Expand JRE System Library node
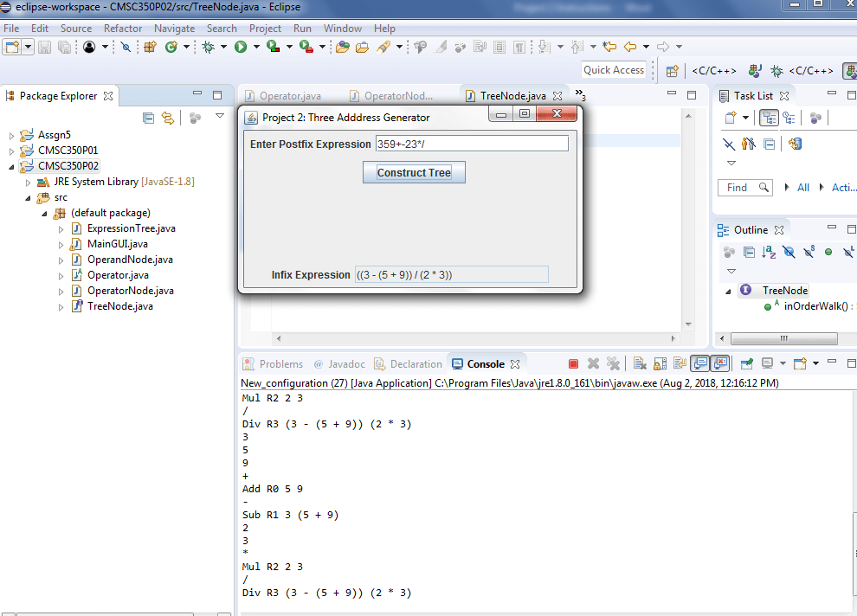This screenshot has height=616, width=857. click(28, 183)
